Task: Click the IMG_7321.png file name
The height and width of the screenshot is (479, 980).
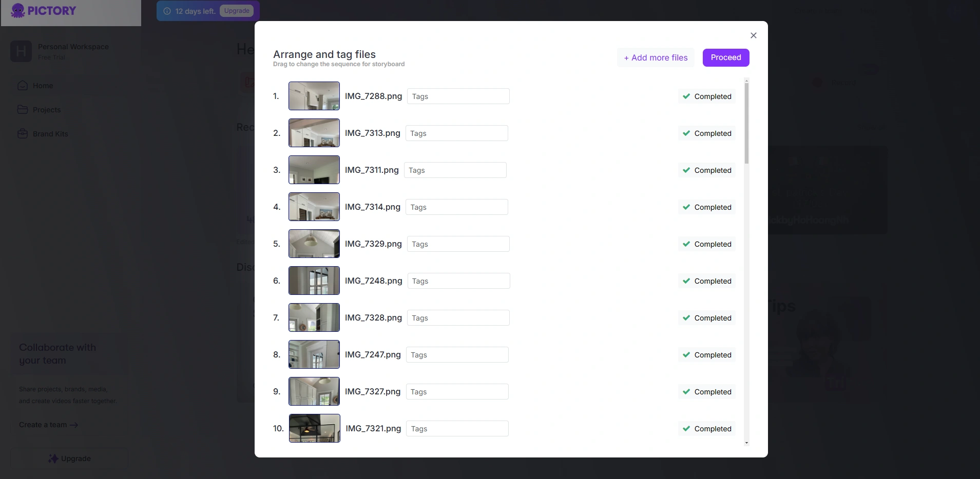Action: (373, 429)
